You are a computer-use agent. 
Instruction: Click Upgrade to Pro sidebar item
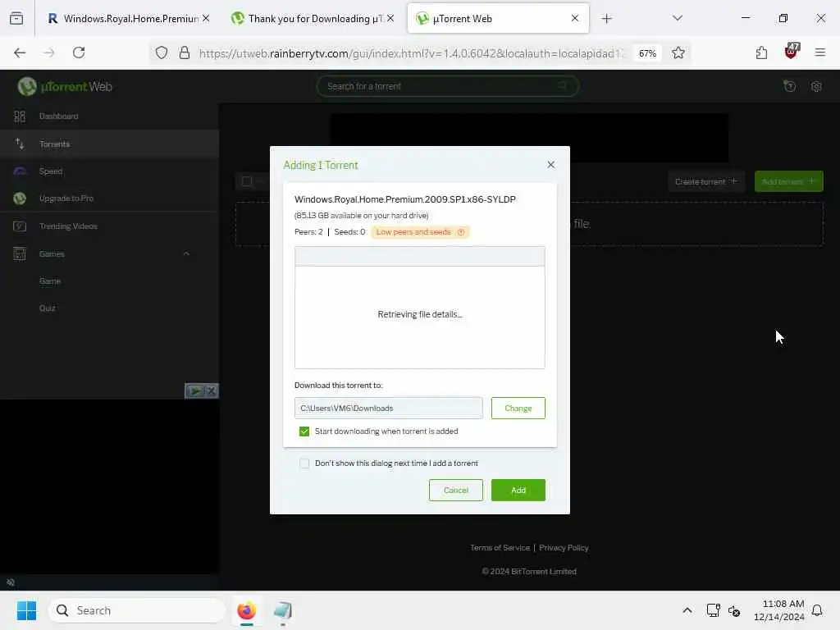(x=66, y=199)
